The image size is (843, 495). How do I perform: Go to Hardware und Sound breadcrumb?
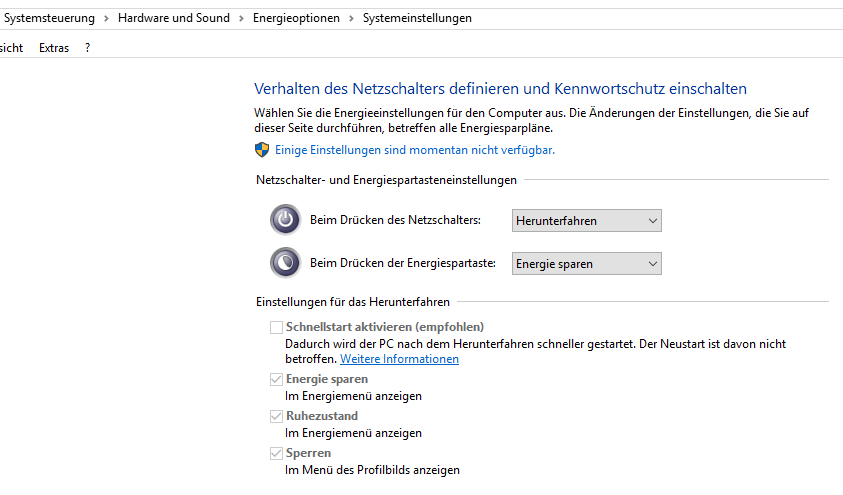click(173, 18)
